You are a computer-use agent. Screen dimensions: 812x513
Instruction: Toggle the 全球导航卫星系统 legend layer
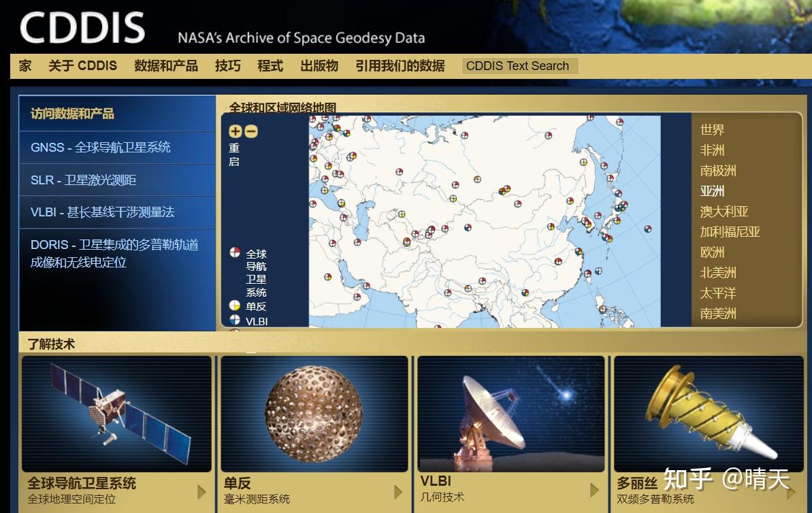coord(233,252)
